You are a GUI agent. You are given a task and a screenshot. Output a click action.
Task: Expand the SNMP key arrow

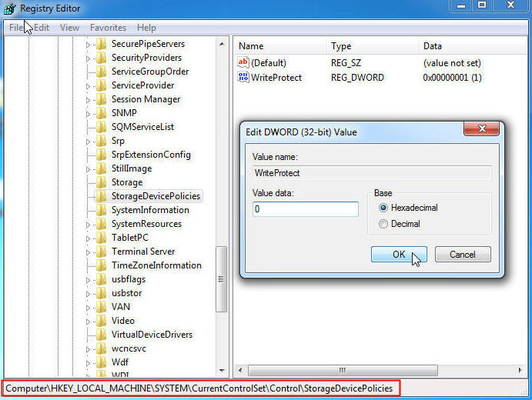(x=89, y=114)
